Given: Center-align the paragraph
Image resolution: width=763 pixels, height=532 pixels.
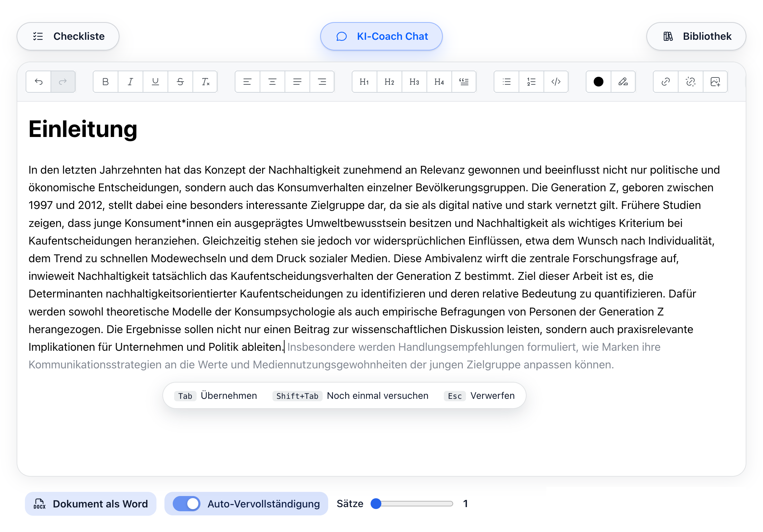Looking at the screenshot, I should tap(272, 82).
